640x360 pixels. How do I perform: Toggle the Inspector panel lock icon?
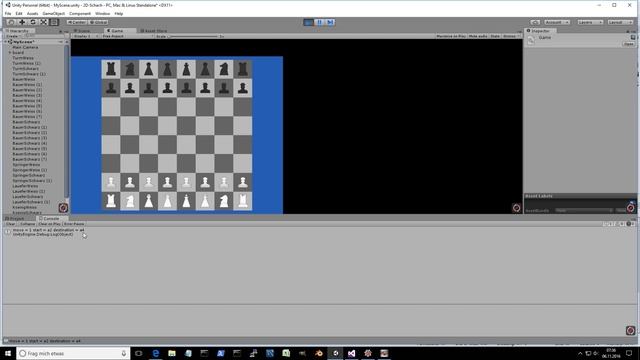(628, 31)
